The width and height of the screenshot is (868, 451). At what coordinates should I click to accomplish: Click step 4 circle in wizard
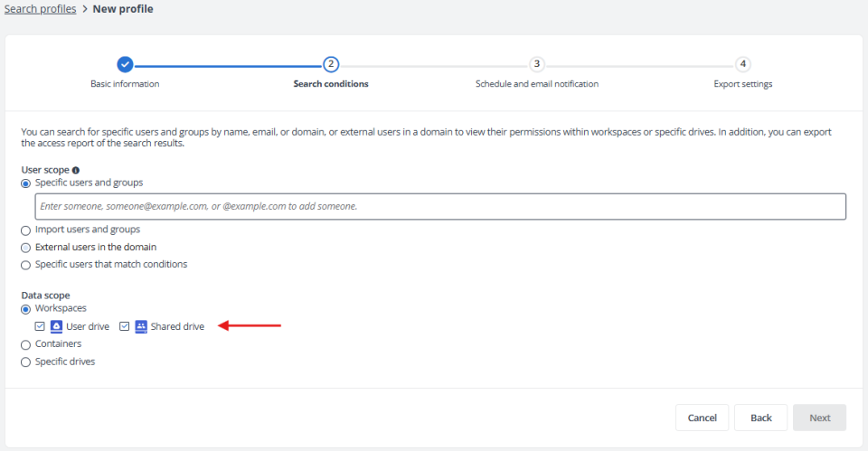point(743,64)
